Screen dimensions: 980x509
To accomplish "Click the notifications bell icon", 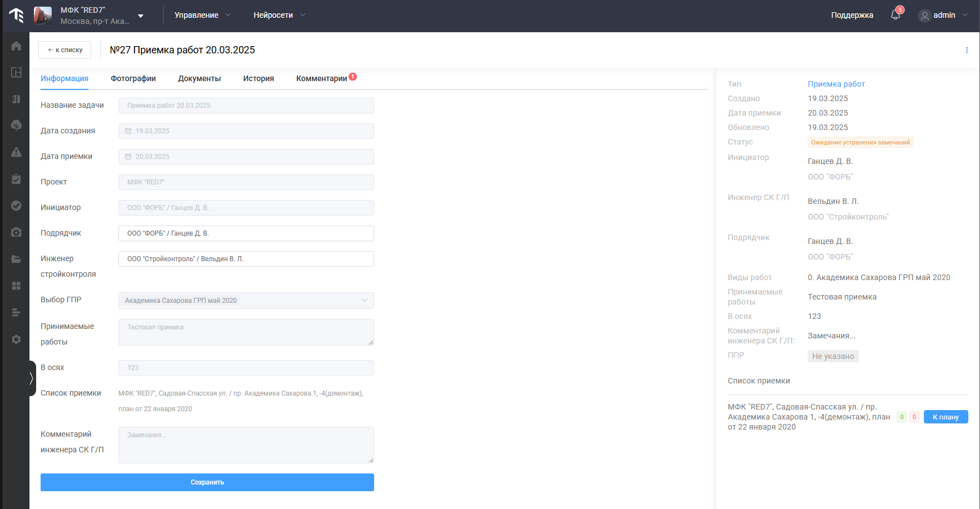I will click(x=895, y=15).
